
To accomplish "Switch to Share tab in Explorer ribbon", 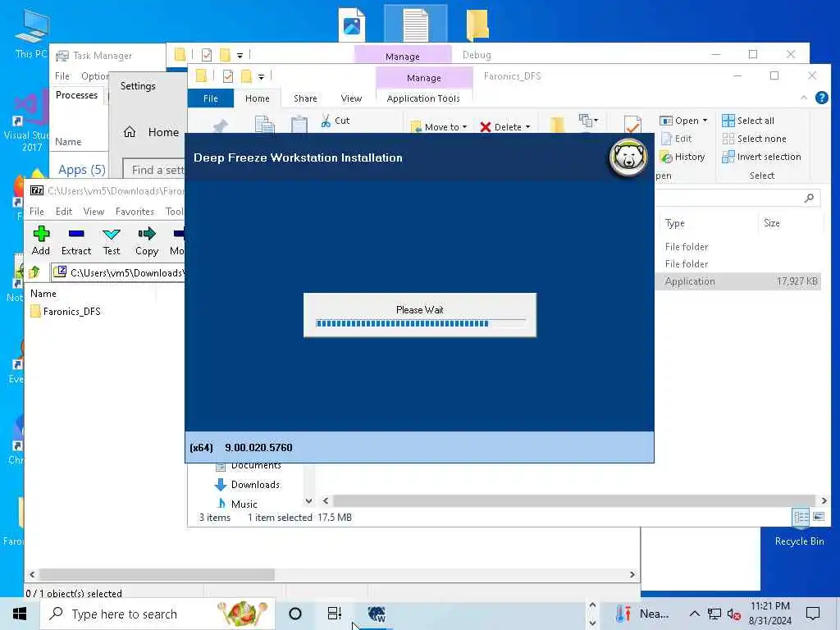I will click(305, 98).
